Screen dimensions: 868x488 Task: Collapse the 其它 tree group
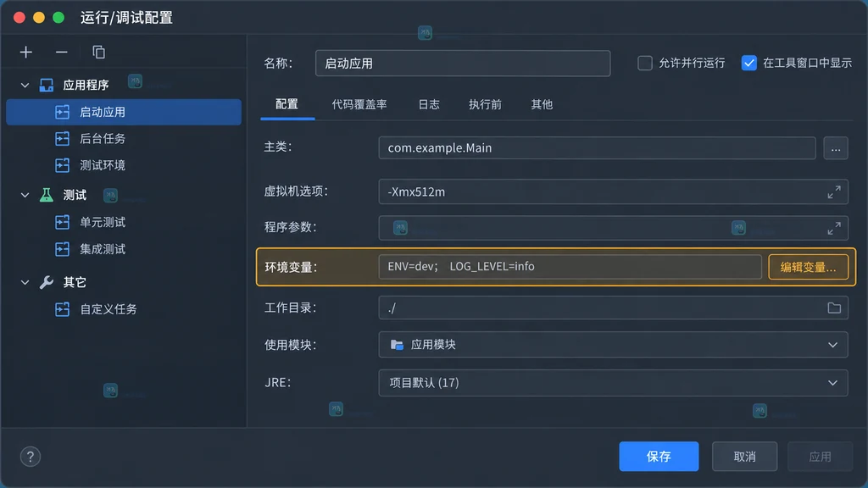[25, 282]
